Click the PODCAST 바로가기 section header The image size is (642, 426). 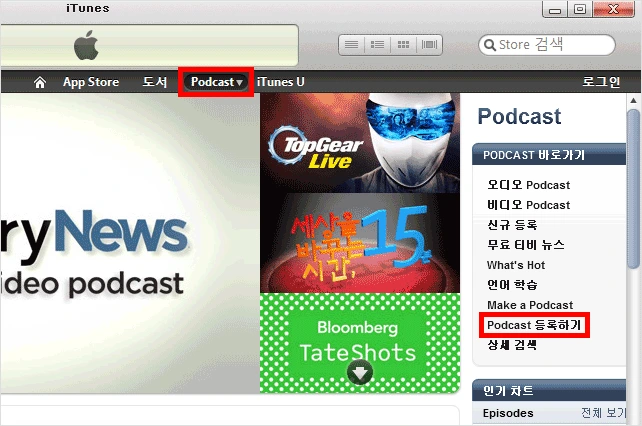(549, 154)
